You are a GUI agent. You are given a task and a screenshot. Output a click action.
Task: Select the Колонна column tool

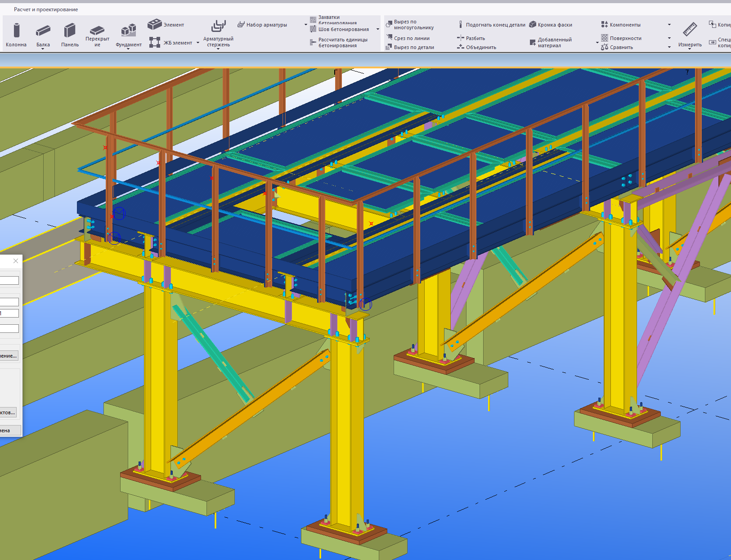point(16,34)
